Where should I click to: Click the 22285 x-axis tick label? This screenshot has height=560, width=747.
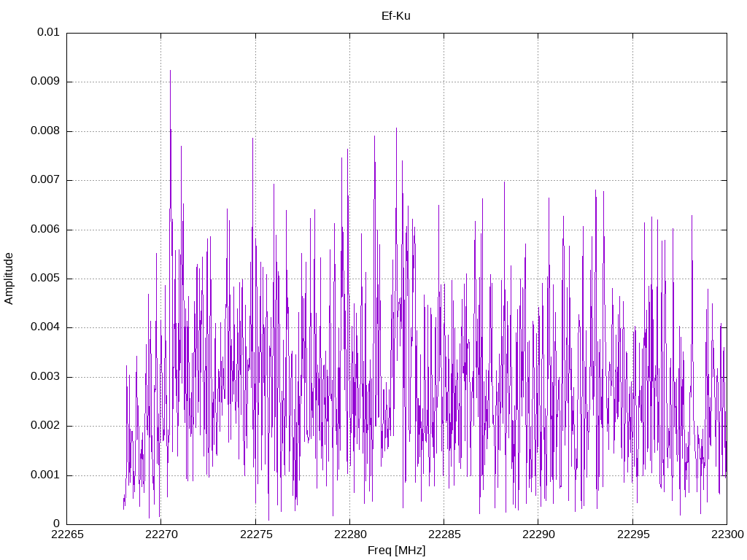444,534
